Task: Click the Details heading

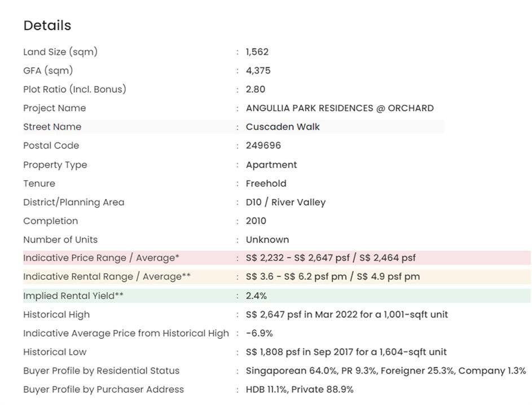Action: 47,25
